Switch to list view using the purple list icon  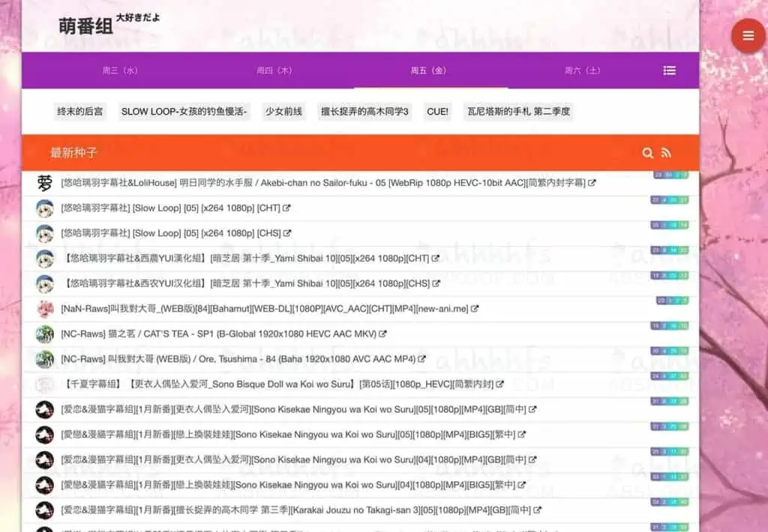point(670,70)
